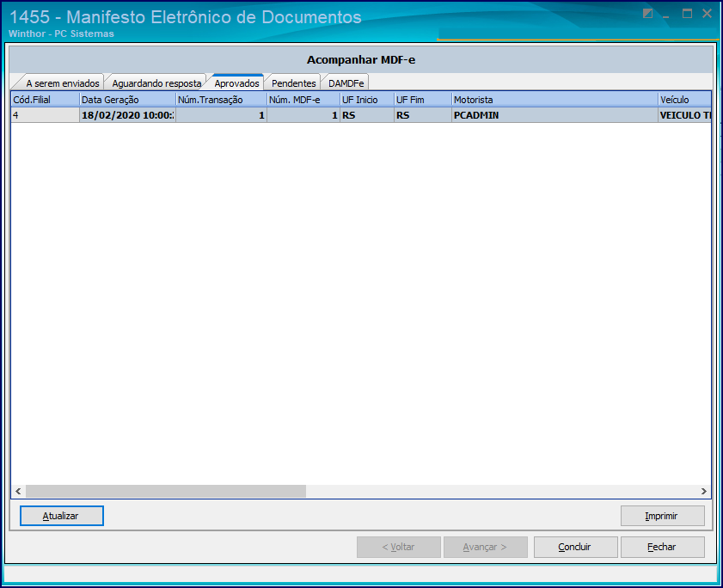Select the '18/02/2020 10:00' date cell
The height and width of the screenshot is (588, 723).
(x=128, y=115)
